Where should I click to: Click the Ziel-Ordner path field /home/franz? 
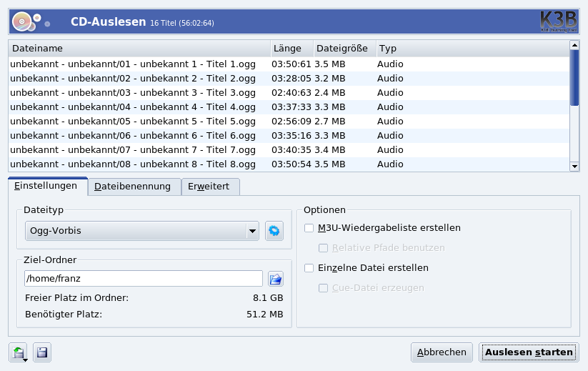144,279
